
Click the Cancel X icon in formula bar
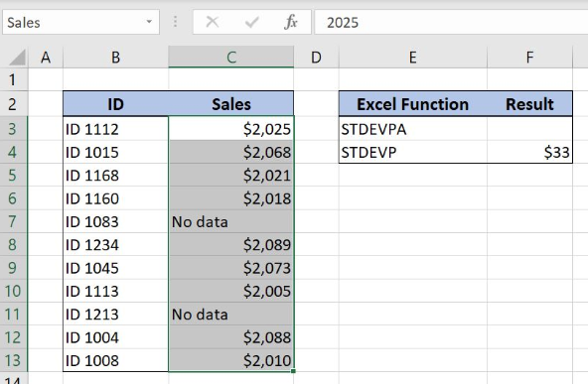point(213,22)
